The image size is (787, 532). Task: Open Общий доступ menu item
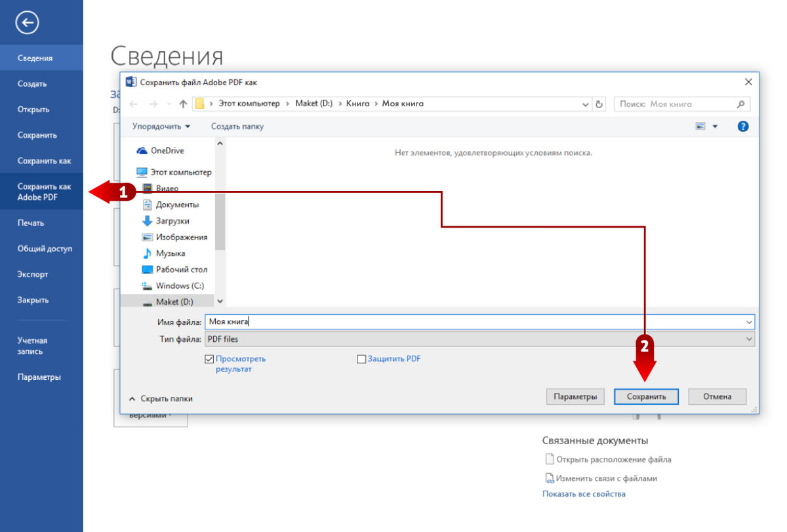click(41, 249)
